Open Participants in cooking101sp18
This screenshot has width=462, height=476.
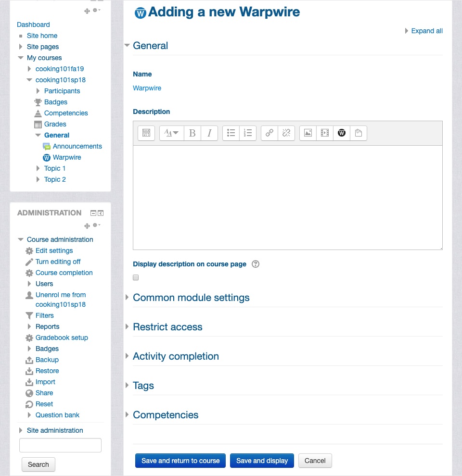62,91
